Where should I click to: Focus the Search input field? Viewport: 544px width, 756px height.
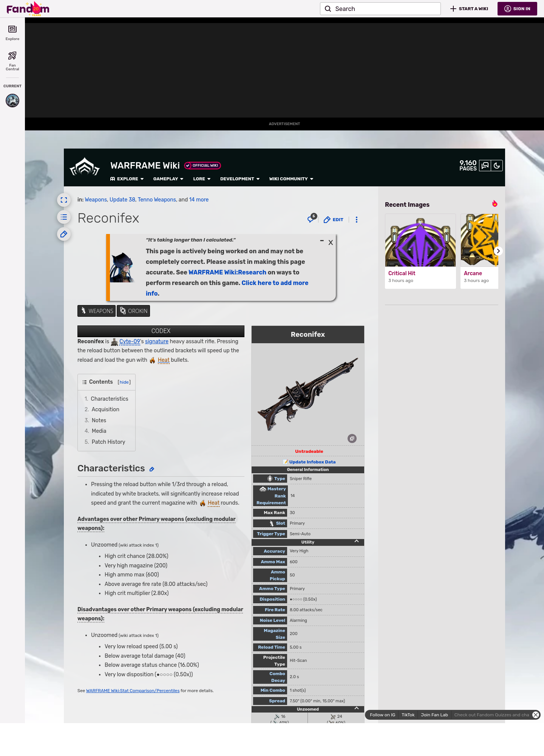[380, 9]
